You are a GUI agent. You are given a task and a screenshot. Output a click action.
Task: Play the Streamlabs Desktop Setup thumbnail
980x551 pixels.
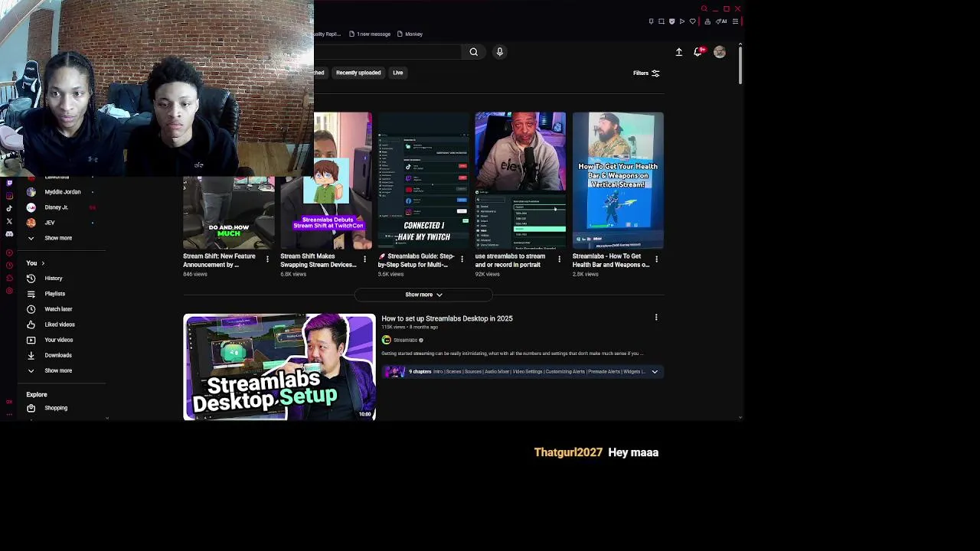tap(279, 367)
